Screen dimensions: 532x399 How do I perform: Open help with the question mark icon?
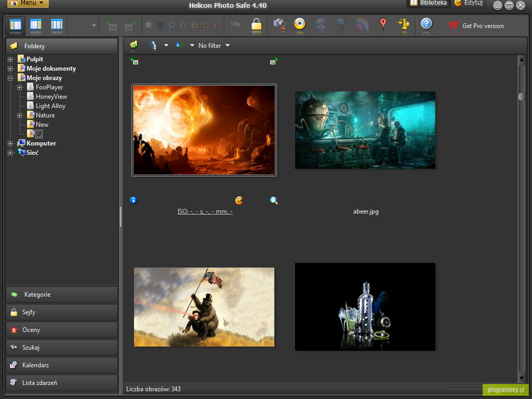pos(427,24)
